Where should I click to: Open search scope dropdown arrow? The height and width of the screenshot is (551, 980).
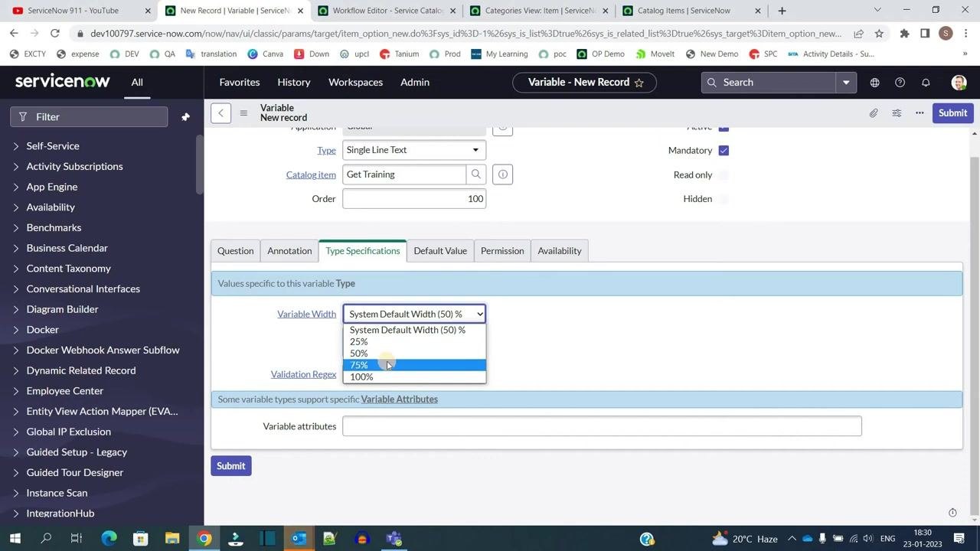click(846, 83)
